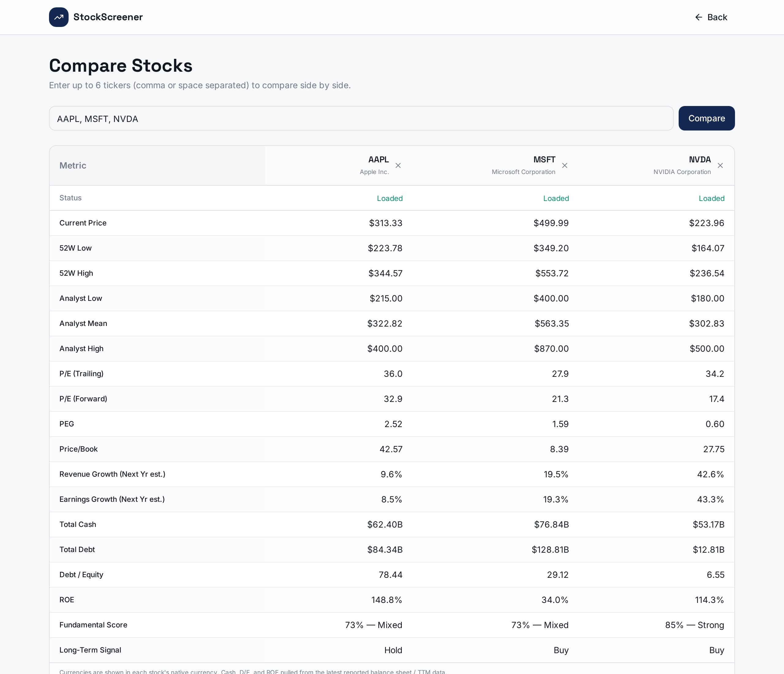Click the 0.60 PEG value
This screenshot has height=674, width=784.
[715, 424]
